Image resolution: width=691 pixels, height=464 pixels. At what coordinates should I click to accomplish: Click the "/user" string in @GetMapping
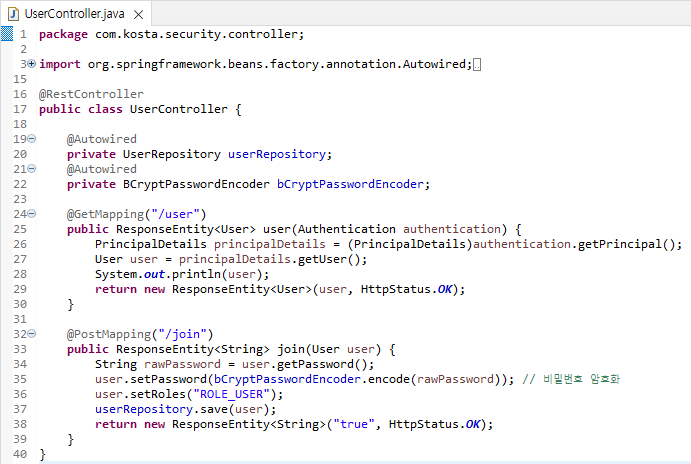click(x=175, y=214)
